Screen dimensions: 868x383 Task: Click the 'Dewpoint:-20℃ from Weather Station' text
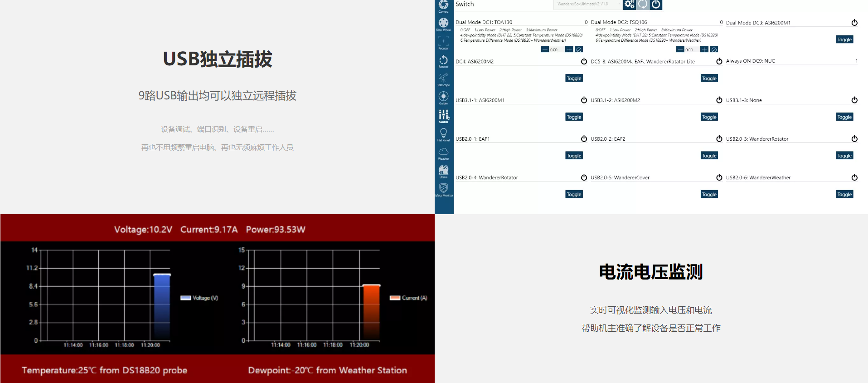click(327, 370)
